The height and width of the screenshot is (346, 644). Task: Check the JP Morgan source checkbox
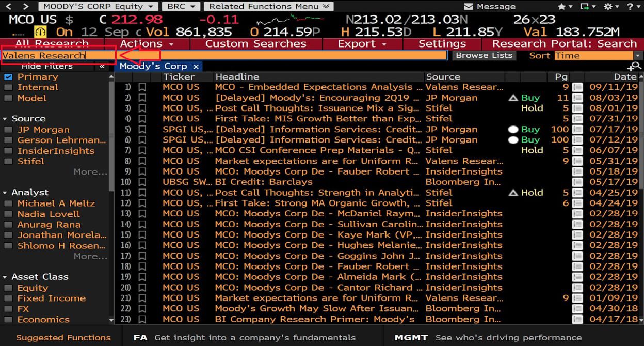8,130
